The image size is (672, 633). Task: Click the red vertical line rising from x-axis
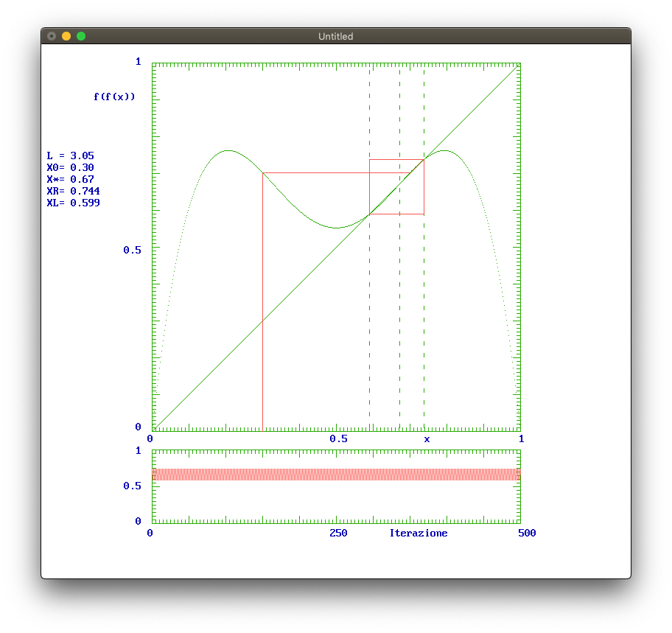(x=262, y=332)
